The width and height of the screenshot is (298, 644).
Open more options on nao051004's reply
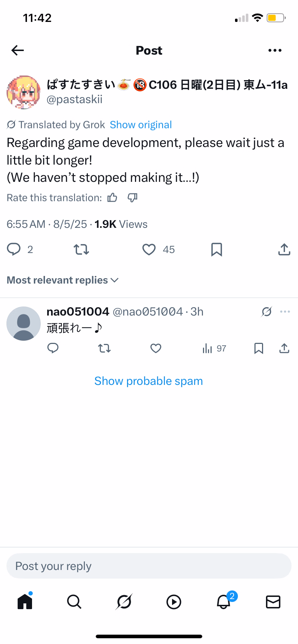(285, 312)
